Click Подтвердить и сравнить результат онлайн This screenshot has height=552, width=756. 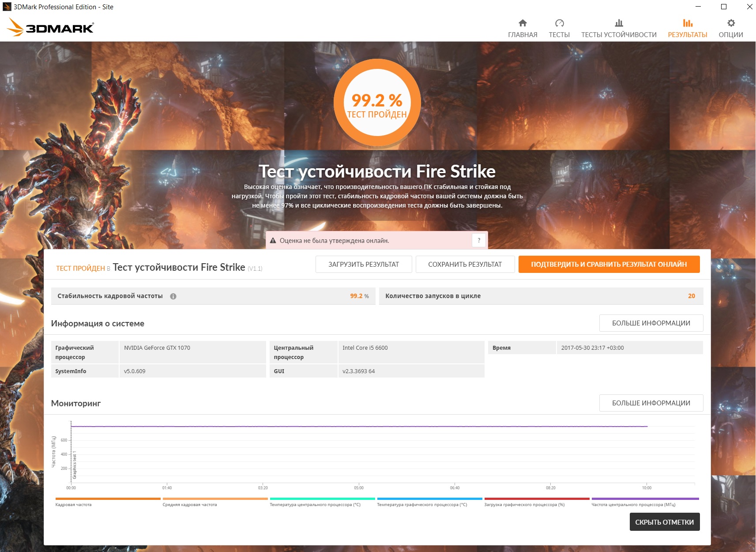point(609,264)
